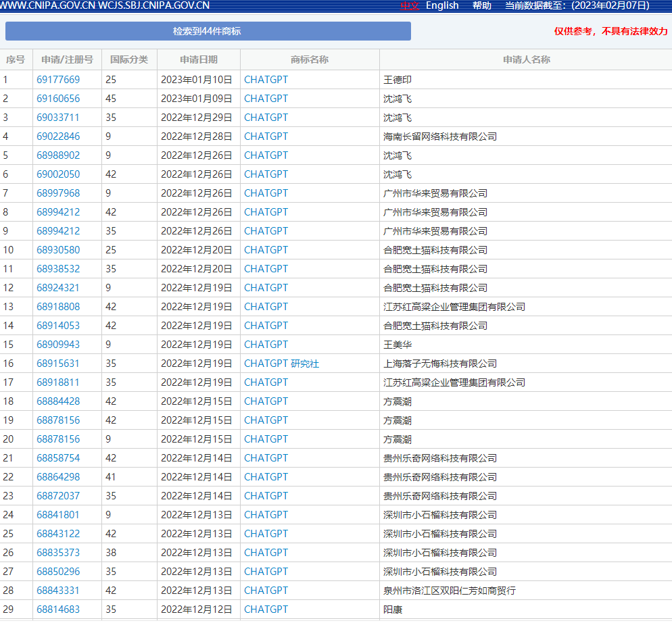Click the 国际分类 column header
The image size is (672, 623).
[x=129, y=59]
